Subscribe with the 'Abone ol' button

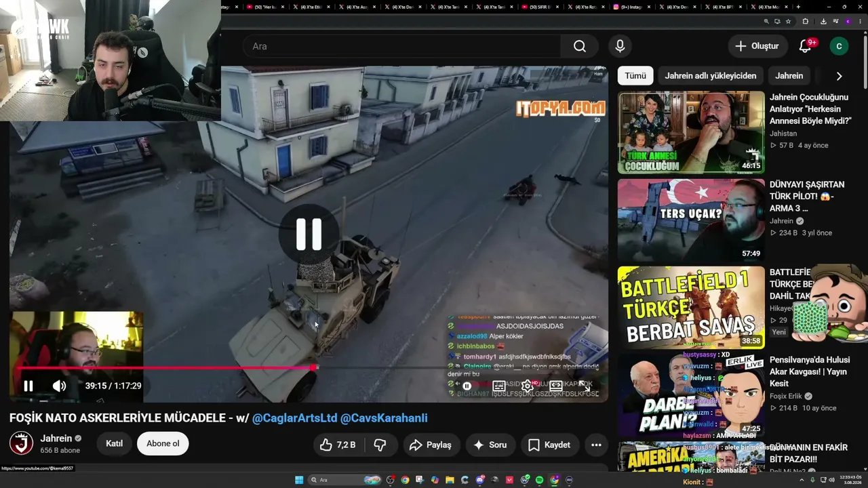(x=163, y=443)
